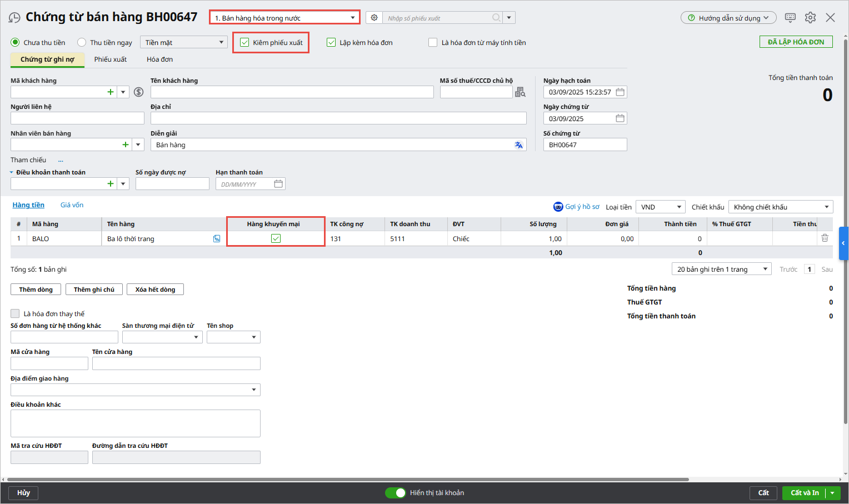Image resolution: width=849 pixels, height=504 pixels.
Task: Switch to the Giá vốn tab
Action: [x=72, y=205]
